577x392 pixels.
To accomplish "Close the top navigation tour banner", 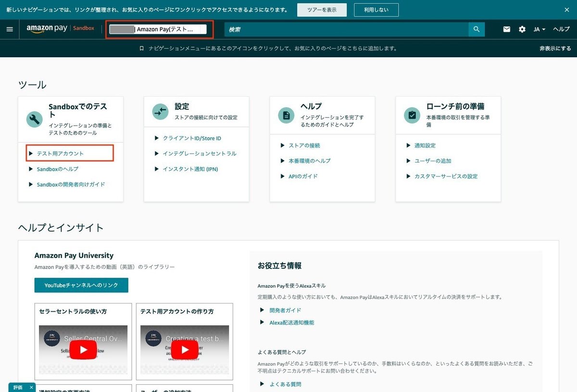I will [567, 10].
